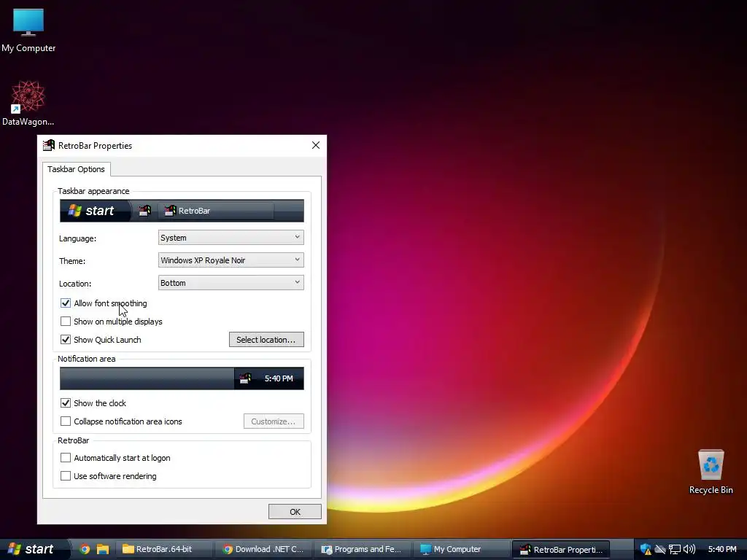747x560 pixels.
Task: Select the DataWagon desktop shortcut
Action: pos(28,102)
